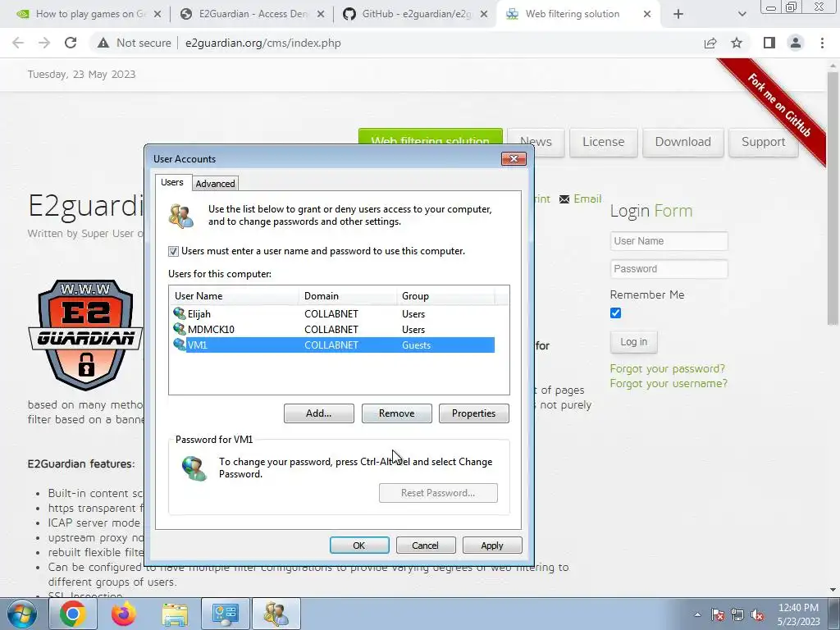Image resolution: width=840 pixels, height=630 pixels.
Task: Sort by the Domain column header
Action: pyautogui.click(x=348, y=295)
